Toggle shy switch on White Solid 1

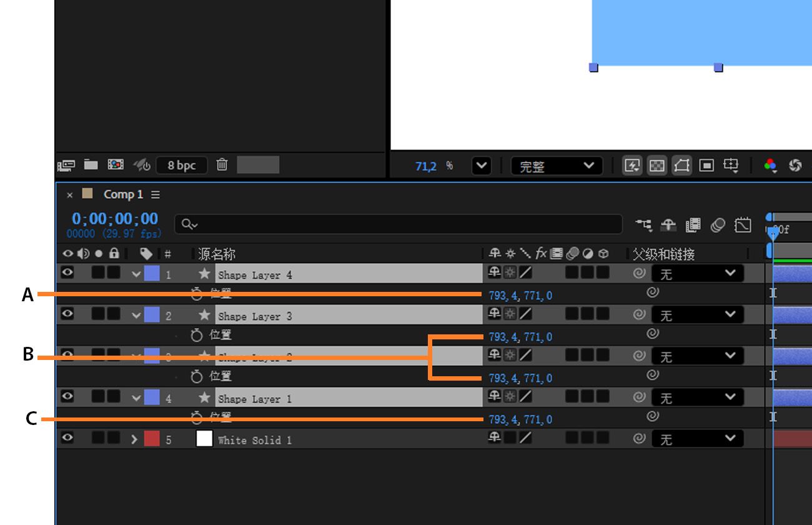495,438
